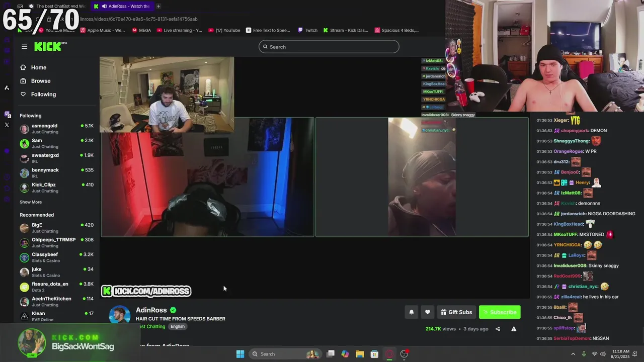Open the Kick hamburger menu

pos(24,47)
